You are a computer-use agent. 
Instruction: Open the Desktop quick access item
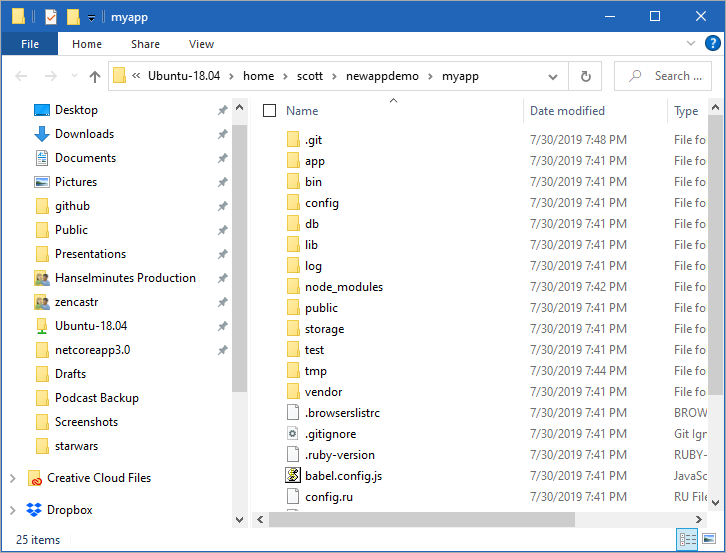76,110
